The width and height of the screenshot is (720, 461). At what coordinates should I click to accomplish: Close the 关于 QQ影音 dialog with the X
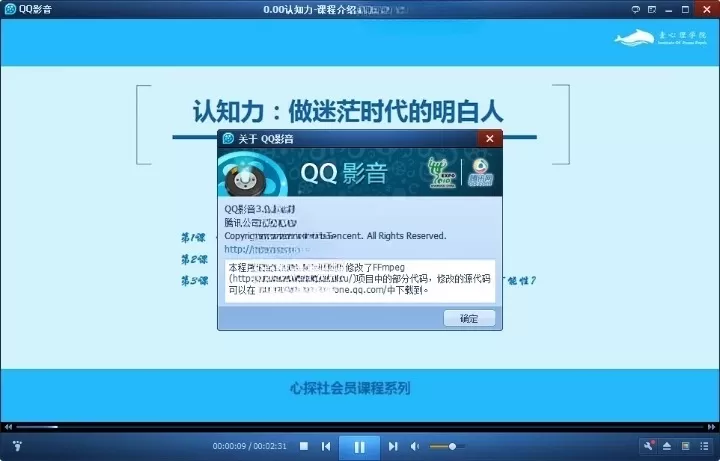tap(489, 138)
